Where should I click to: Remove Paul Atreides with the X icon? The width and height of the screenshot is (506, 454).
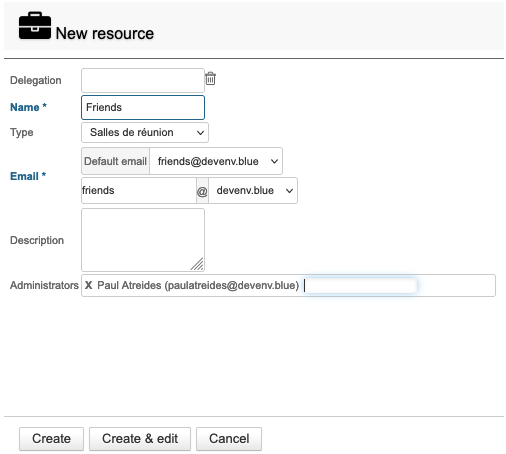(88, 285)
